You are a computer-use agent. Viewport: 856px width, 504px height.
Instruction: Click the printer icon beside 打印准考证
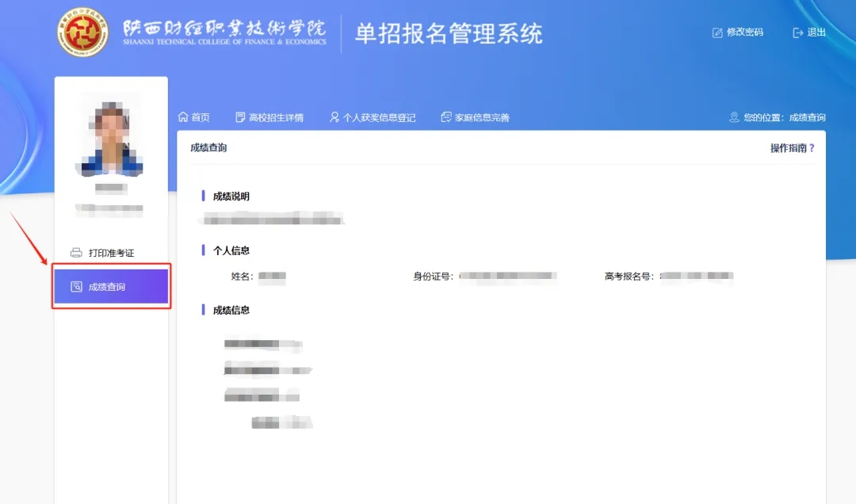pyautogui.click(x=76, y=253)
